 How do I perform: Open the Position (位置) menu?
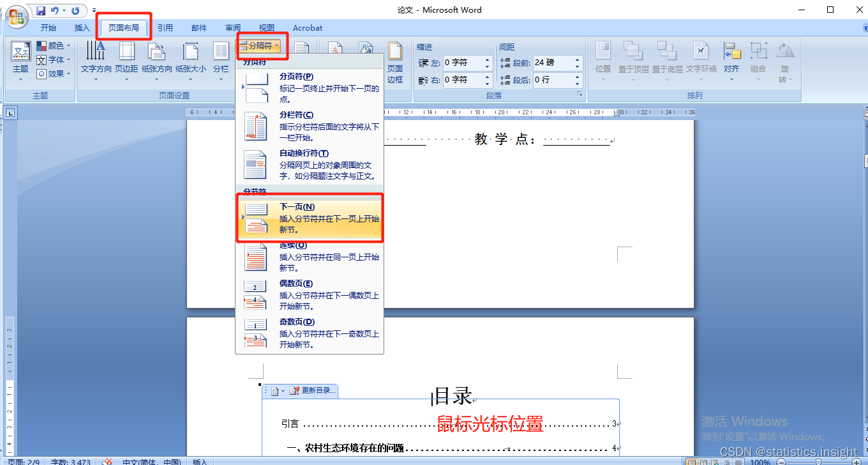click(603, 62)
